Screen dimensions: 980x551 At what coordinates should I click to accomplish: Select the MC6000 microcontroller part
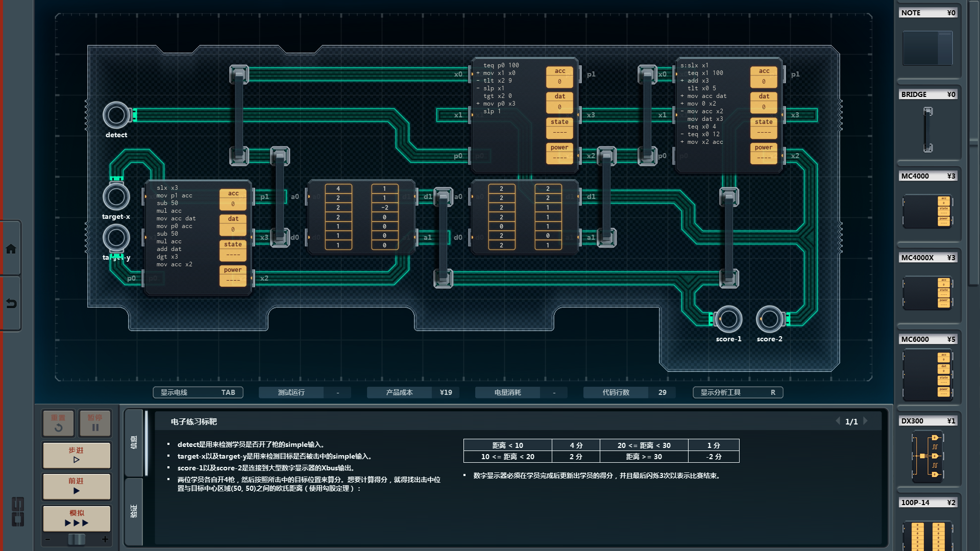click(927, 374)
